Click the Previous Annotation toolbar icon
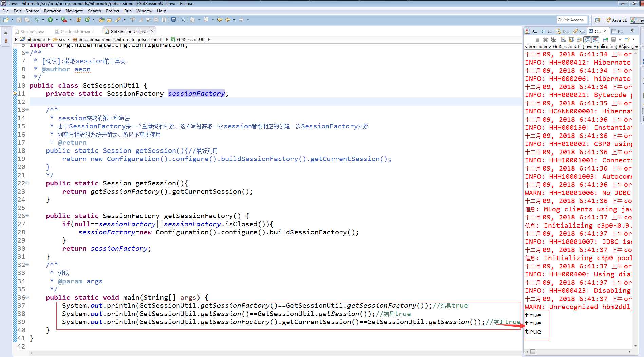644x357 pixels. point(206,20)
